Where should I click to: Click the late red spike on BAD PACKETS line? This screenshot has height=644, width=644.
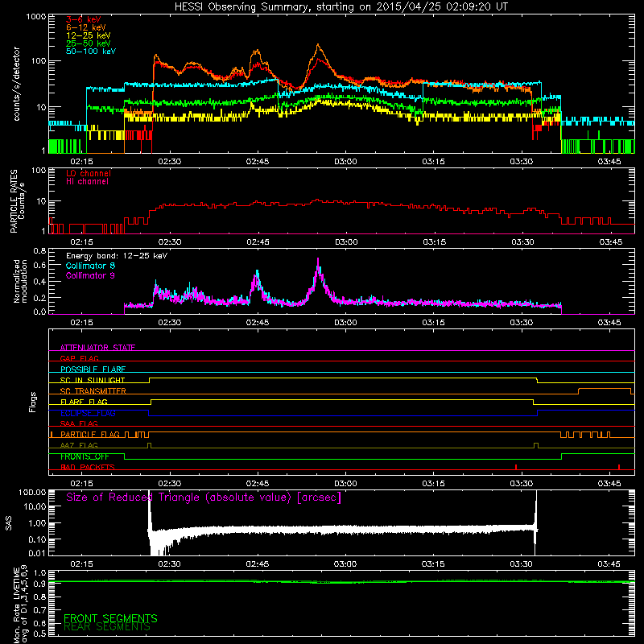pyautogui.click(x=619, y=467)
